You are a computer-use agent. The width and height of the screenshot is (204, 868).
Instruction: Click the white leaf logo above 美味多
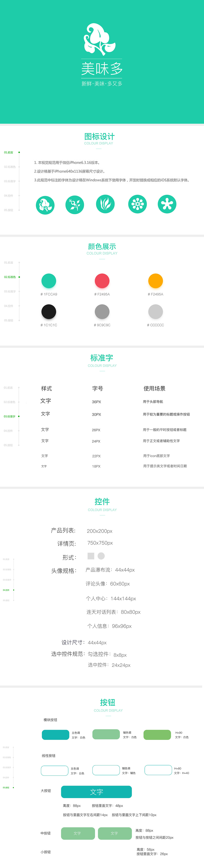pos(99,39)
